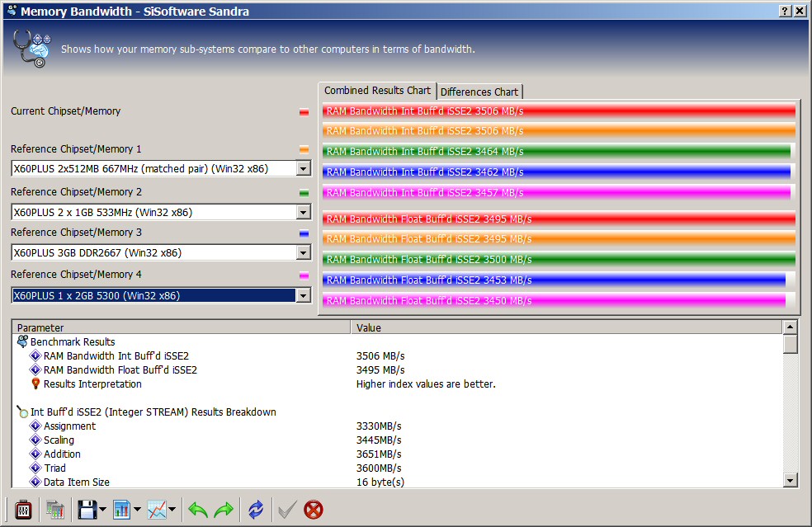
Task: Click the stethoscope module icon in header
Action: pyautogui.click(x=32, y=48)
